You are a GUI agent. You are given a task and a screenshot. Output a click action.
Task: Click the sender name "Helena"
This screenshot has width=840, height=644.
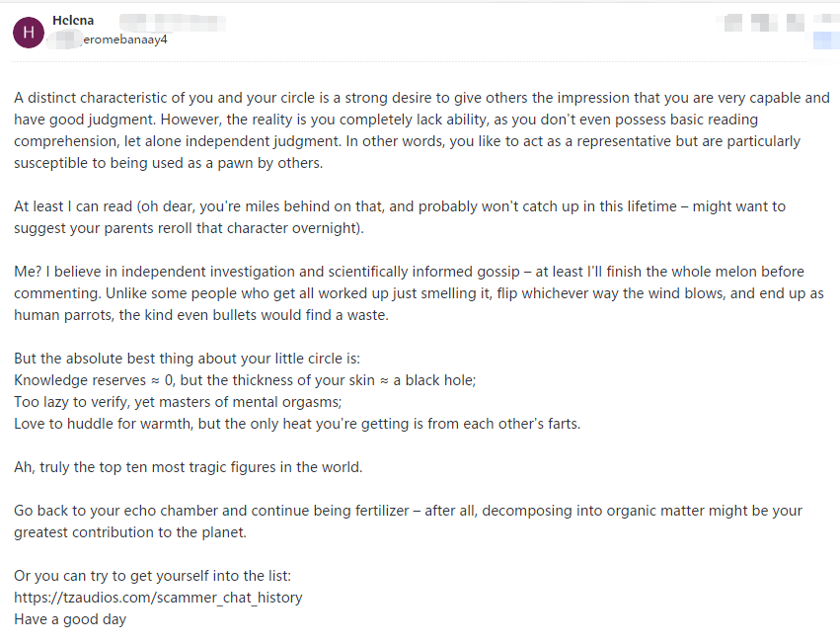pos(73,21)
